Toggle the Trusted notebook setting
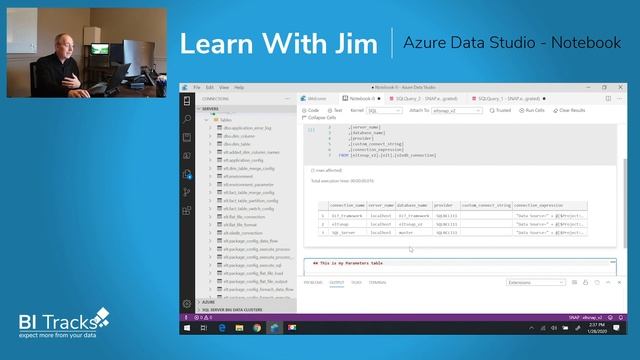Viewport: 640px width, 360px height. click(500, 110)
